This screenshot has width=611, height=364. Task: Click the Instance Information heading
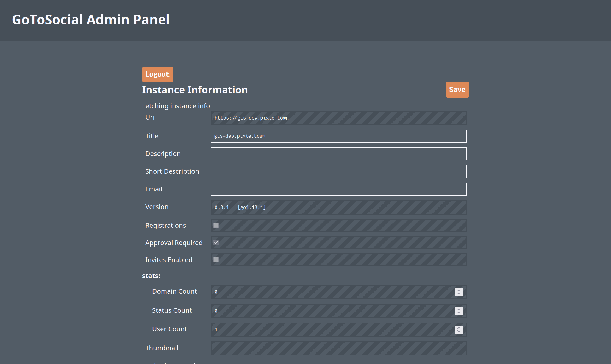click(x=195, y=90)
